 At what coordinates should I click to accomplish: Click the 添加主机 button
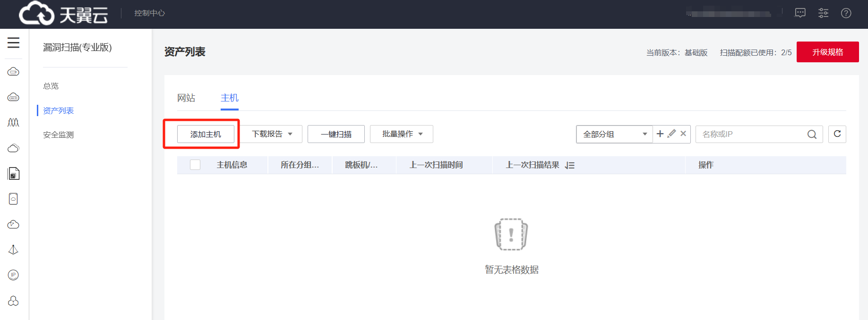(206, 134)
